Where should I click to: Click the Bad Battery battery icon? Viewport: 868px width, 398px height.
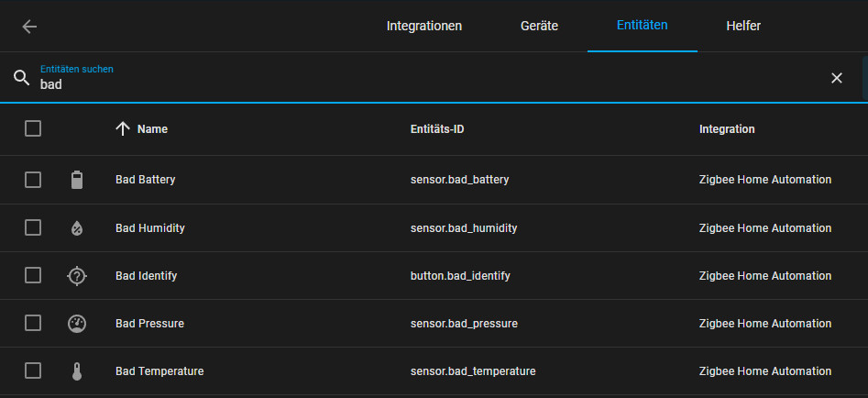click(77, 180)
